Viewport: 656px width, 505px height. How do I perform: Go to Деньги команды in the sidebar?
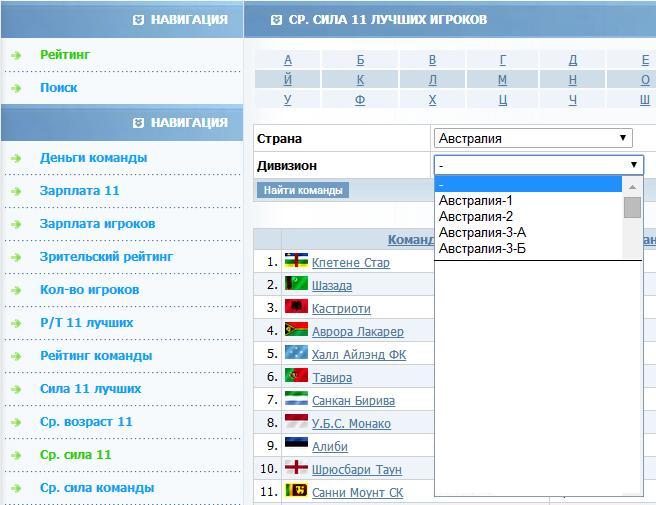tap(93, 158)
